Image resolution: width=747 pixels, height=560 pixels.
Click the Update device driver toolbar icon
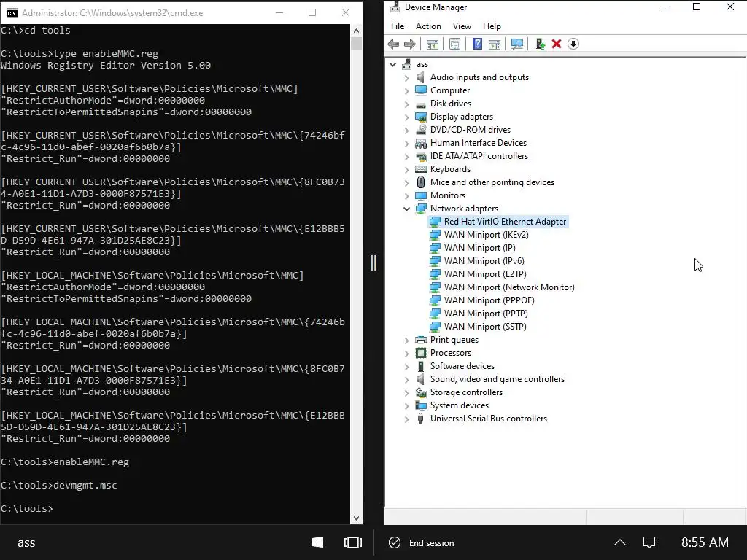tap(541, 44)
